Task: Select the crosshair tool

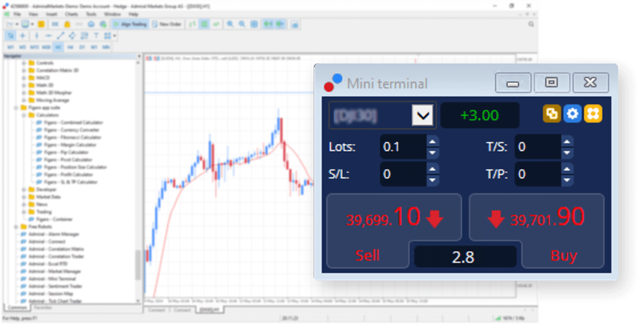Action: [22, 36]
